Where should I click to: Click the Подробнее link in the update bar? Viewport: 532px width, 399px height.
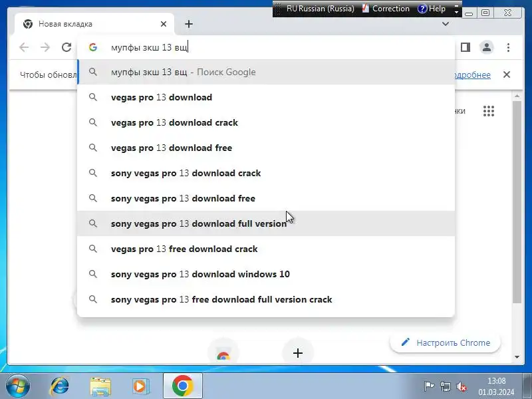tap(472, 74)
